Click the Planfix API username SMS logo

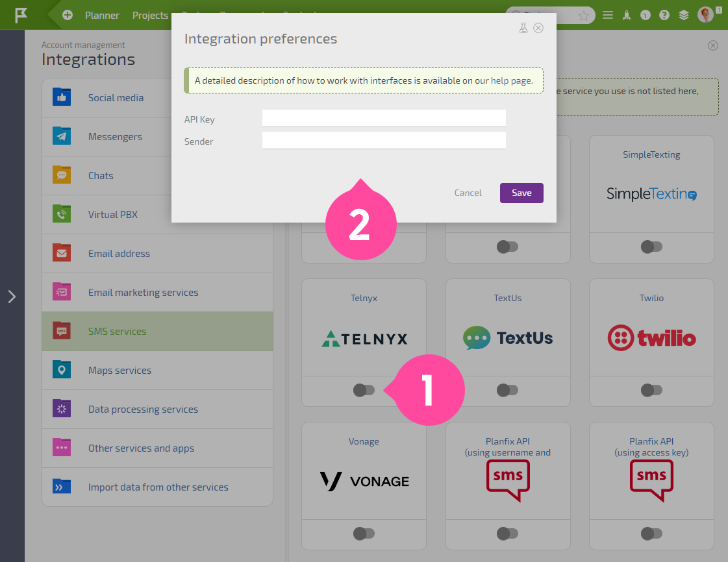coord(508,481)
